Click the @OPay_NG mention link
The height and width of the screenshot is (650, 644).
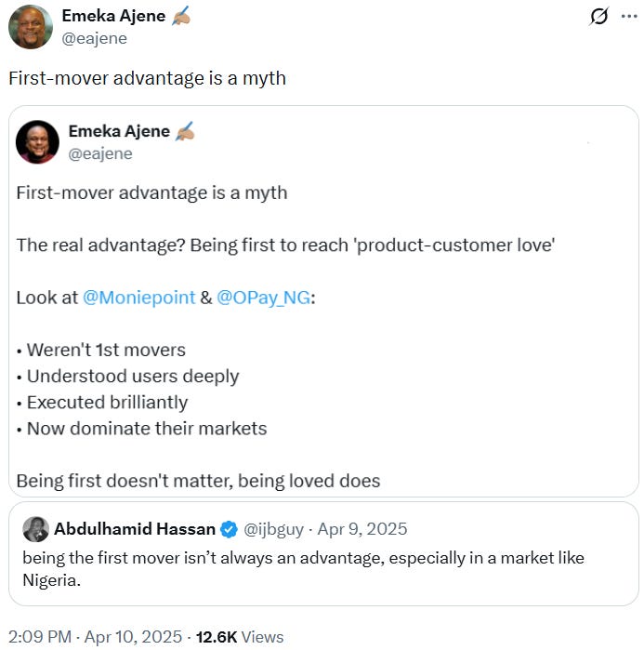tap(263, 298)
